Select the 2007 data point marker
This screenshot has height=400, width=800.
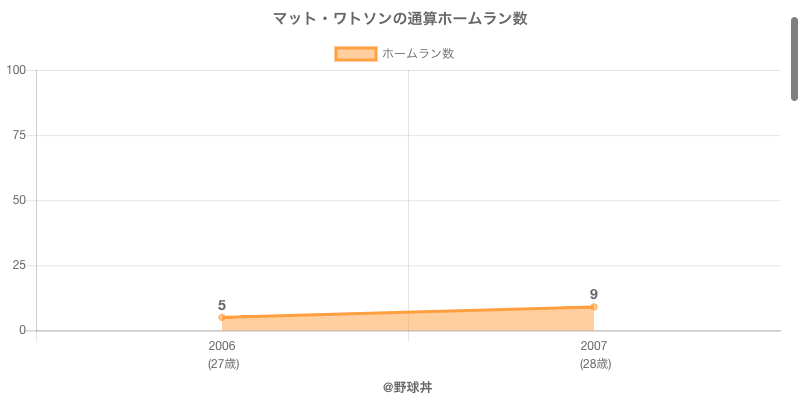pos(594,307)
